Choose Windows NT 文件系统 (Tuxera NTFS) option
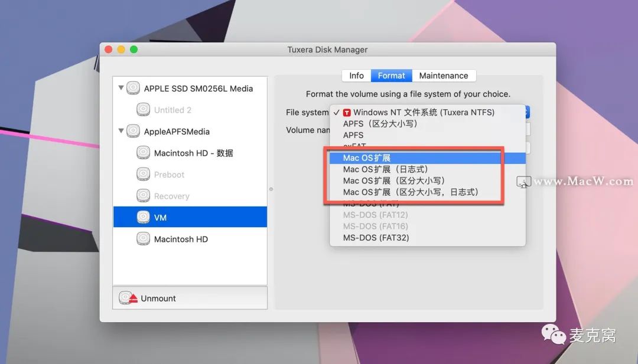 (428, 112)
